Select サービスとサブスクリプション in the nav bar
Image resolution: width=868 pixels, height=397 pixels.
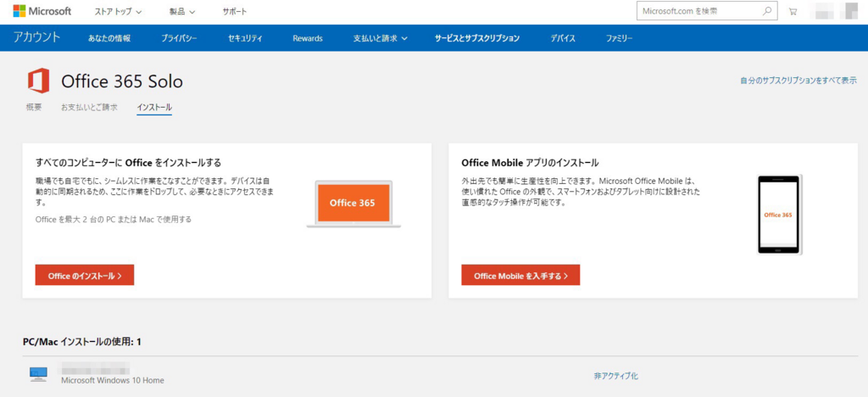click(x=477, y=38)
